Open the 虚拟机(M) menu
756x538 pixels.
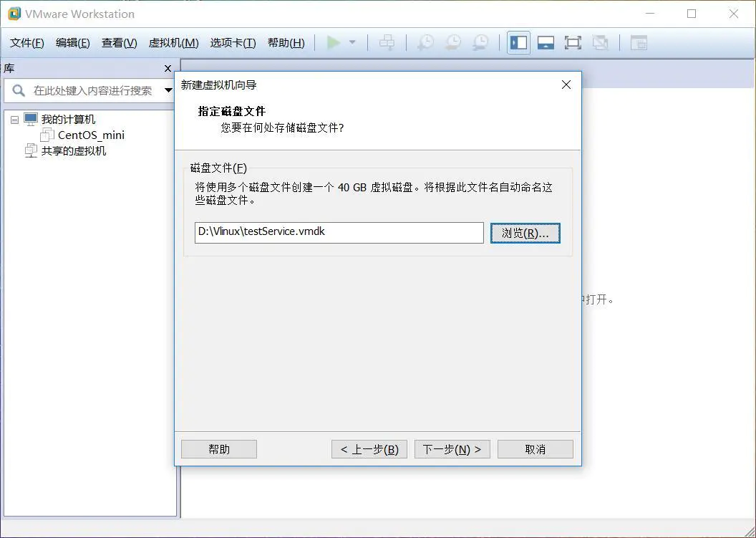[173, 43]
